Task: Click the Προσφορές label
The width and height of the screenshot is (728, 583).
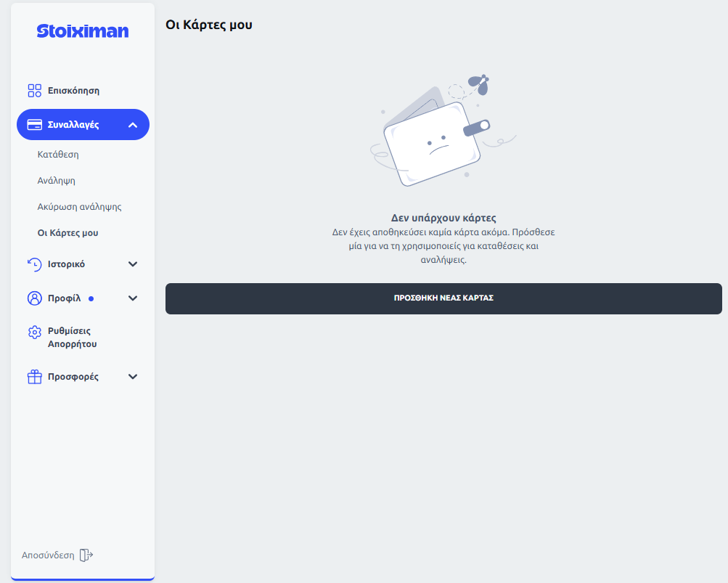Action: pyautogui.click(x=73, y=377)
